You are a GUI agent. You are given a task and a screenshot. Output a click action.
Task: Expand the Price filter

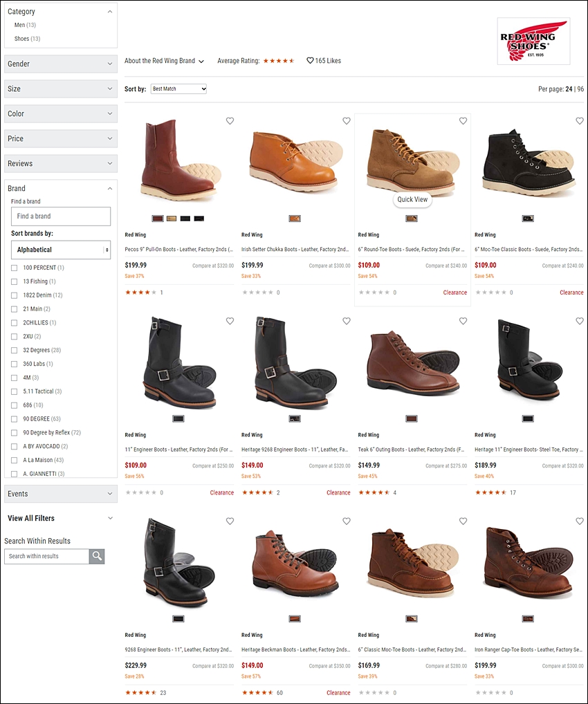(61, 139)
